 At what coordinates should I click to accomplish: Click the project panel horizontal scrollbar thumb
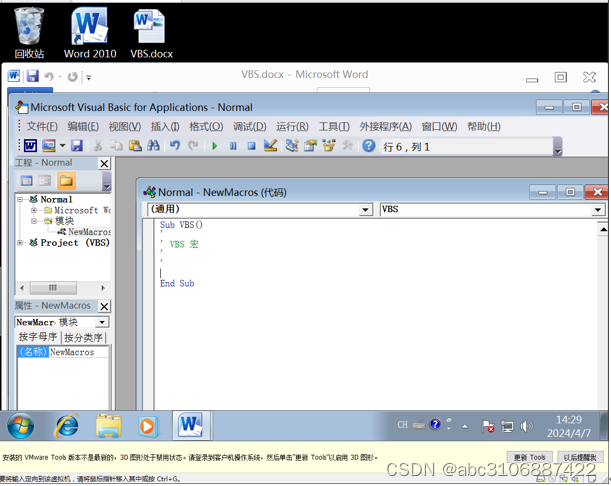pyautogui.click(x=53, y=288)
